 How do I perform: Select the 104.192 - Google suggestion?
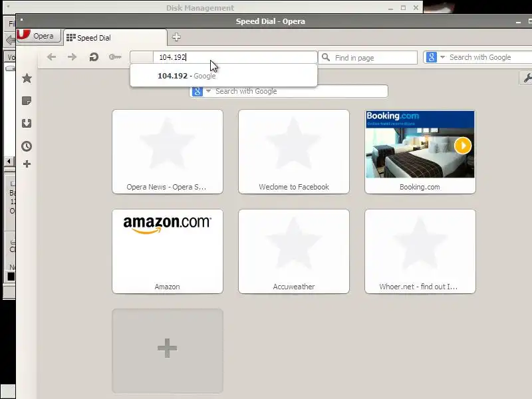223,76
